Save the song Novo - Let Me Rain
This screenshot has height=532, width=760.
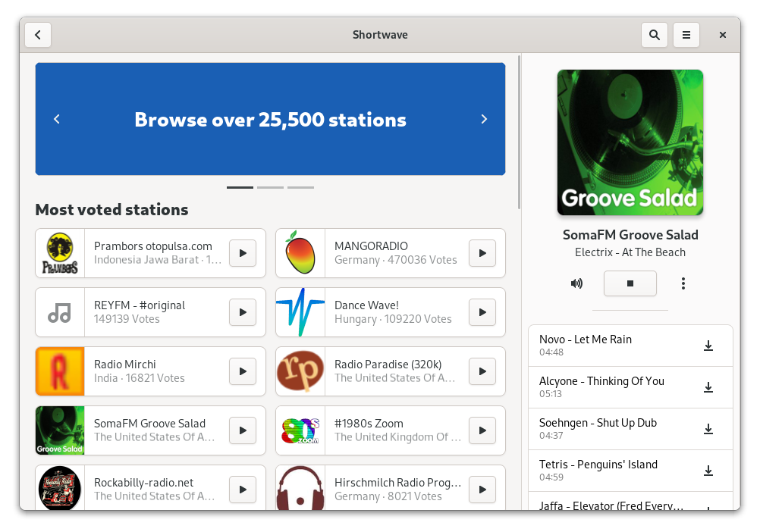[x=708, y=346]
